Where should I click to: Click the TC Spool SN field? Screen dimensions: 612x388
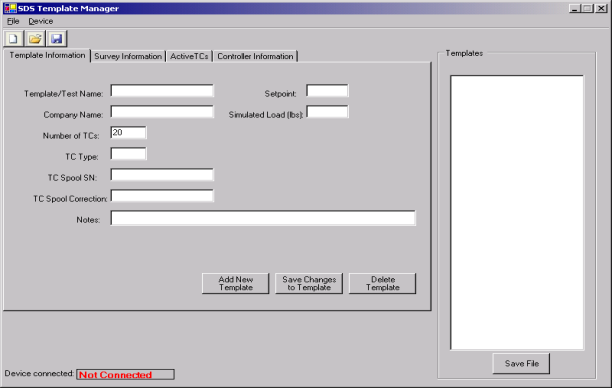tap(162, 175)
